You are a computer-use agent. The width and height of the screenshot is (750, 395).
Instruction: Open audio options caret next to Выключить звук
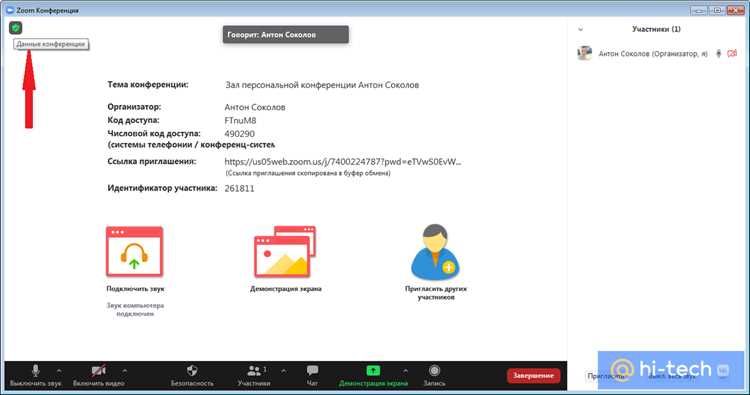point(59,371)
